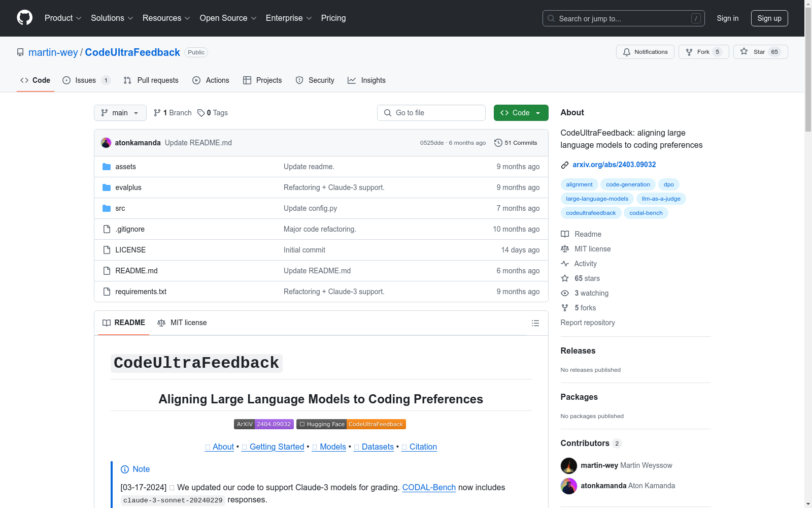812x508 pixels.
Task: Click the .gitignore file icon
Action: (x=107, y=229)
